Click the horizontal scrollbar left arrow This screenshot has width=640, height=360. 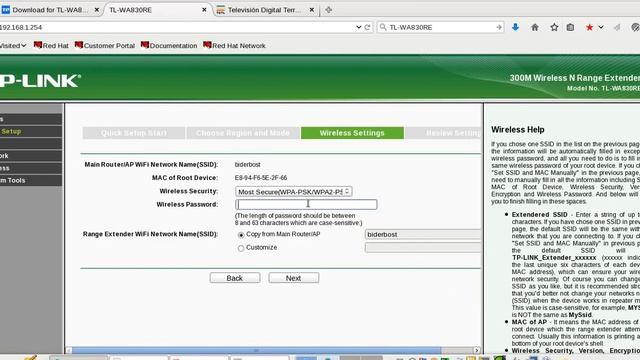(x=69, y=350)
